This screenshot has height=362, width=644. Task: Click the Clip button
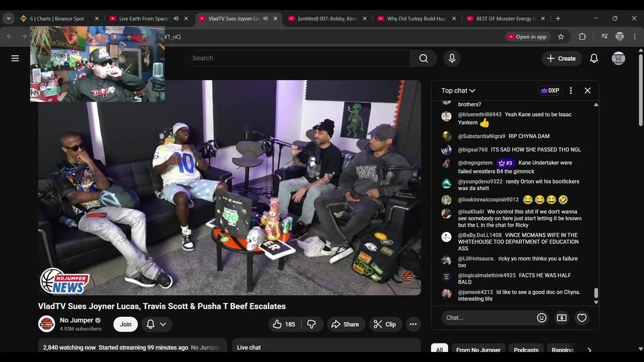tap(384, 324)
